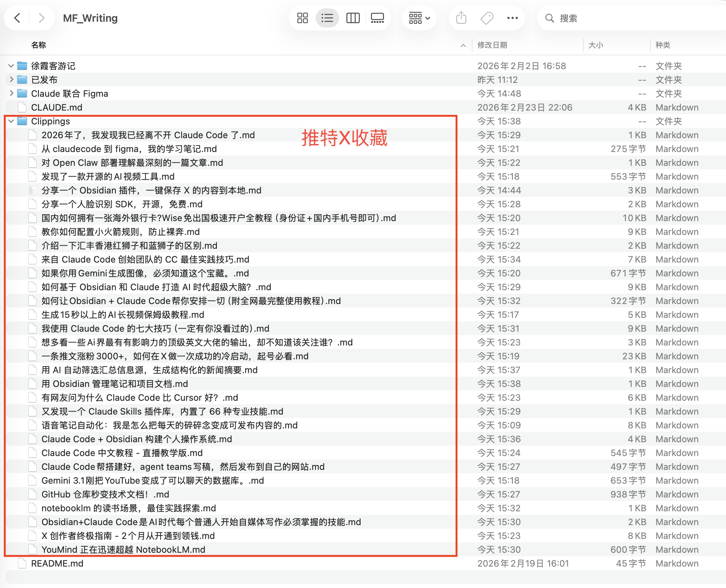Select the 徐霞客游记 folder icon

[x=22, y=66]
